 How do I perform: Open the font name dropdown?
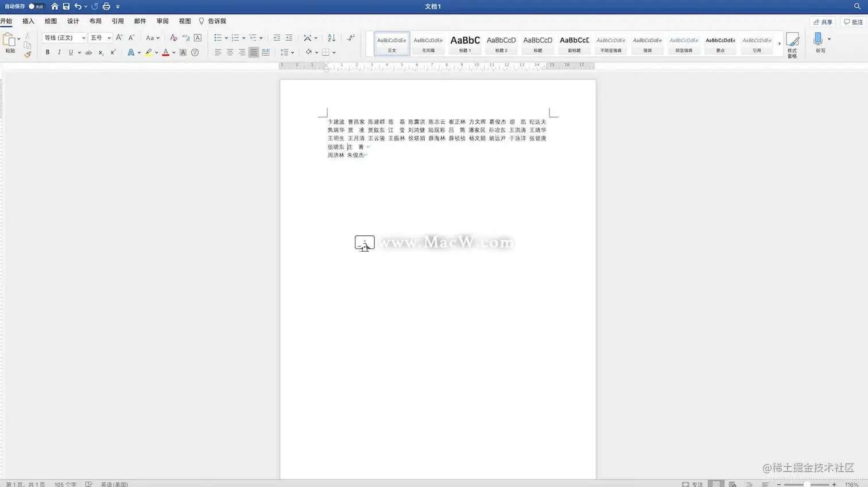tap(83, 38)
